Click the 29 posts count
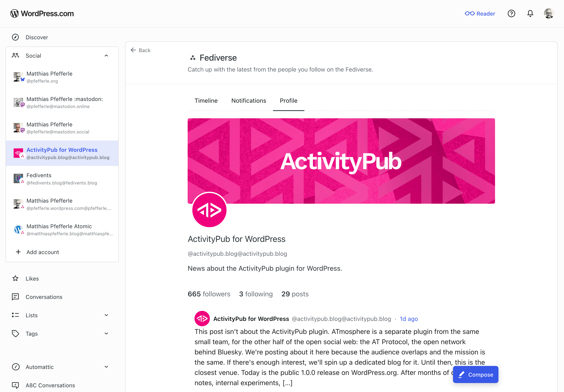The height and width of the screenshot is (392, 564). (295, 294)
